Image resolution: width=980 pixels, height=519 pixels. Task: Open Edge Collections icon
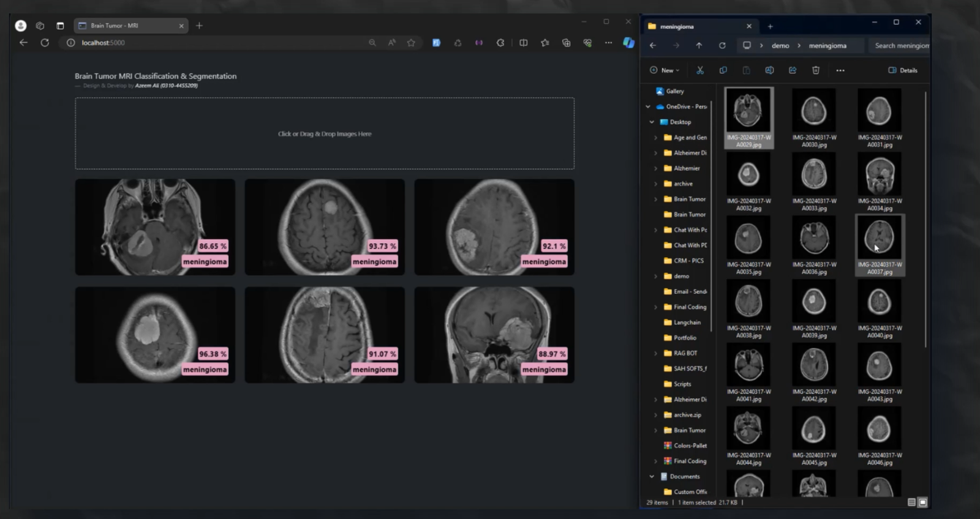[x=566, y=43]
